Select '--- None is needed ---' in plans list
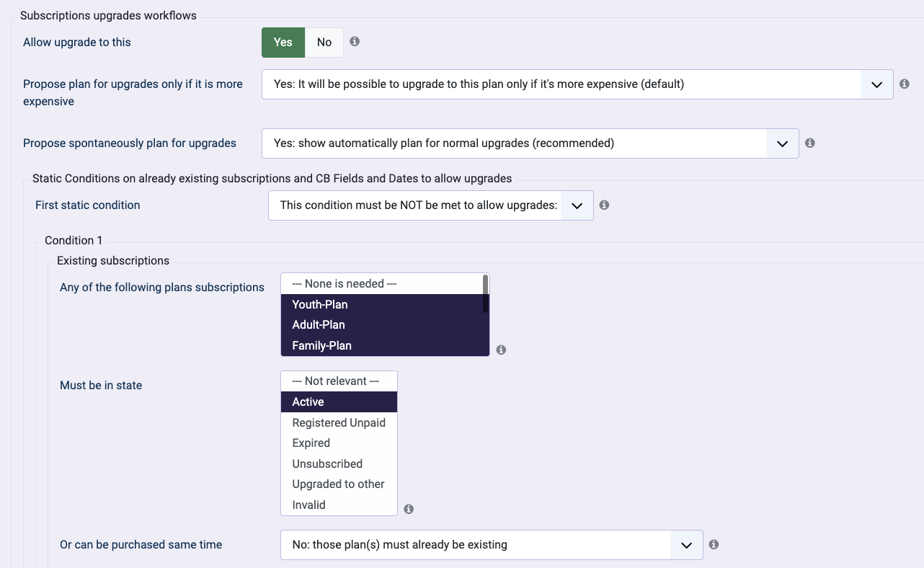The height and width of the screenshot is (568, 924). [381, 284]
